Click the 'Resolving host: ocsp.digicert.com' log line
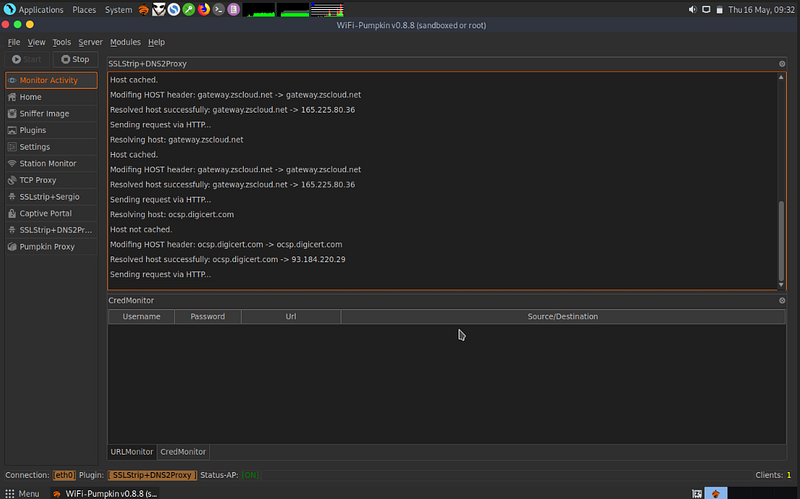Viewport: 800px width, 499px height. (172, 214)
